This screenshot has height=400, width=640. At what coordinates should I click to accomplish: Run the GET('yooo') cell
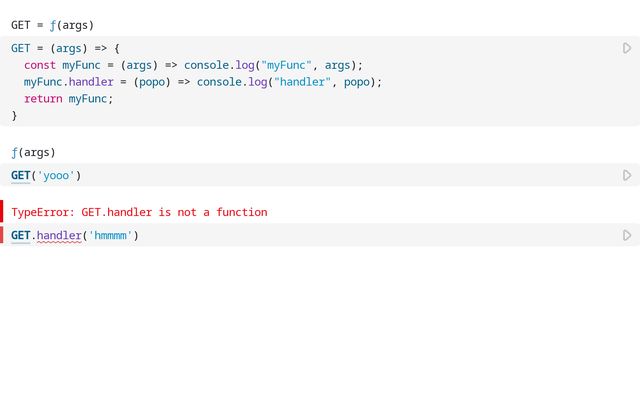tap(627, 175)
